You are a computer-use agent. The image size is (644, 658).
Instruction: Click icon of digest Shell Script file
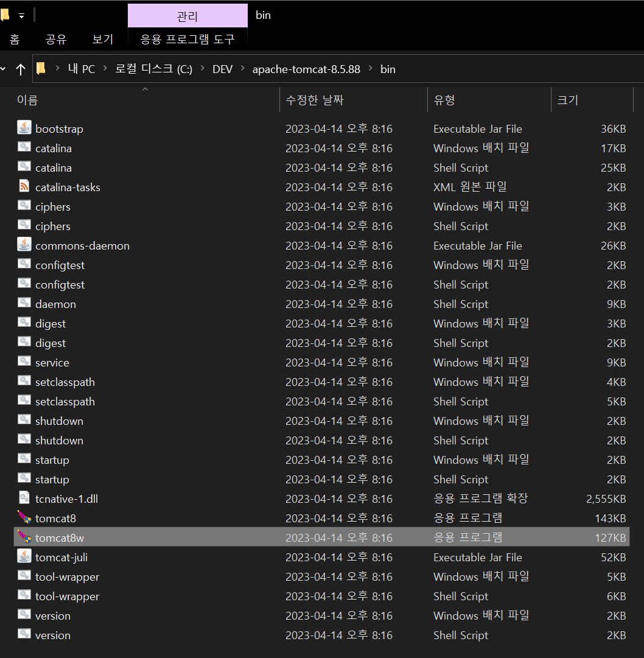click(x=24, y=342)
